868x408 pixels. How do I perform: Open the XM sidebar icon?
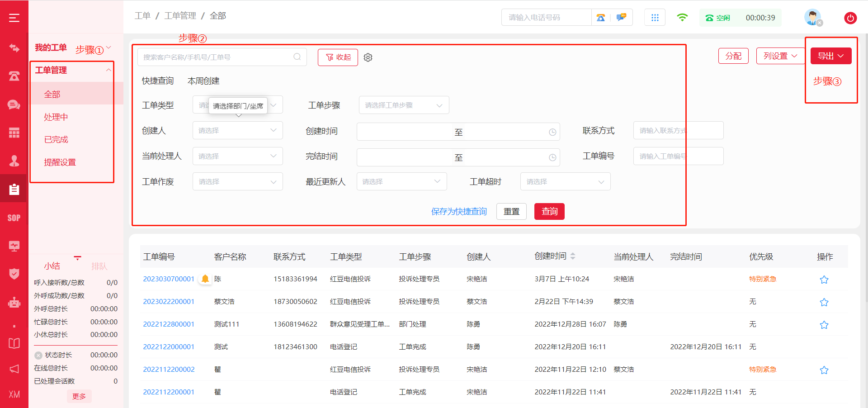point(14,394)
